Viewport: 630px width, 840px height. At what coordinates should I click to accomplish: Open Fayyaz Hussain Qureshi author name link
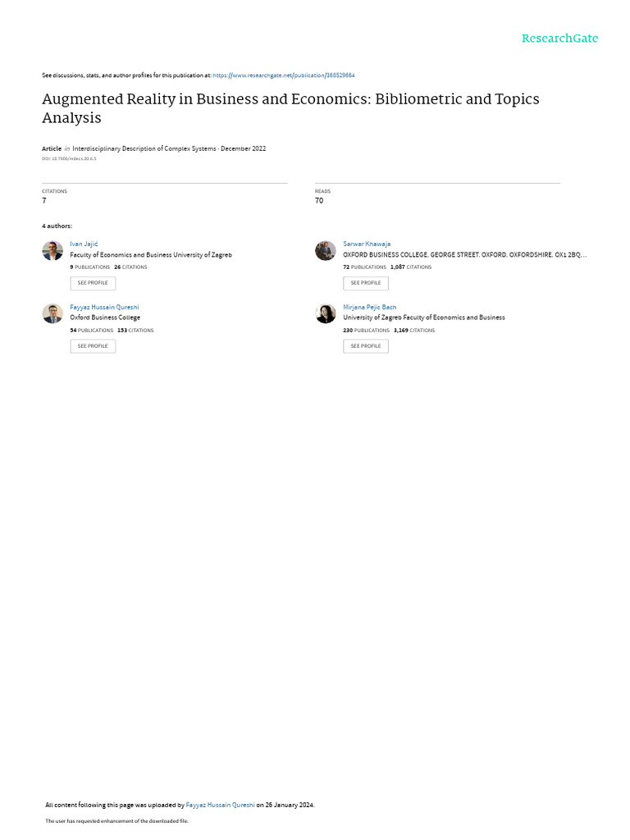pyautogui.click(x=104, y=307)
